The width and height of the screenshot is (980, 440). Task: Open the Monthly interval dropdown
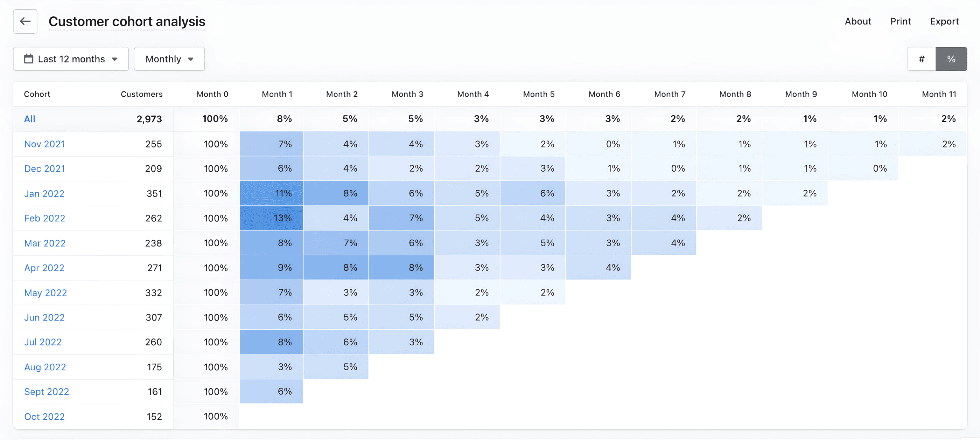(x=169, y=59)
